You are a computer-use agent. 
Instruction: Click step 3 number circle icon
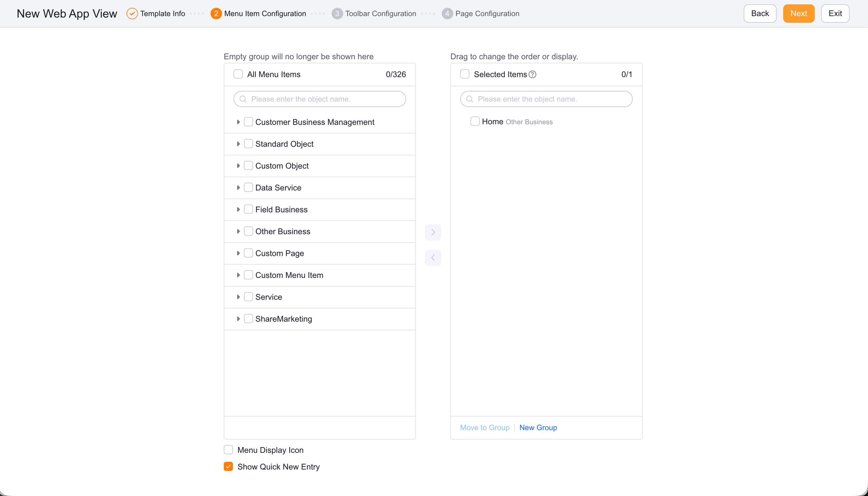click(337, 14)
